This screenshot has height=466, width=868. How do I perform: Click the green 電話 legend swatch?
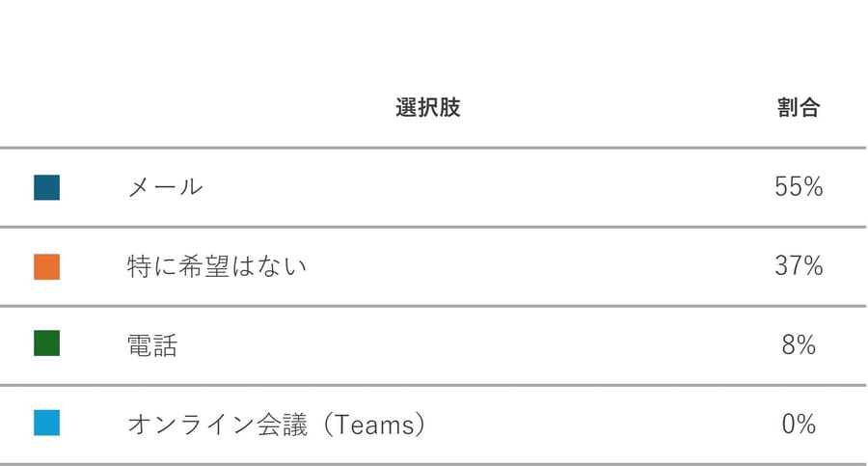46,344
